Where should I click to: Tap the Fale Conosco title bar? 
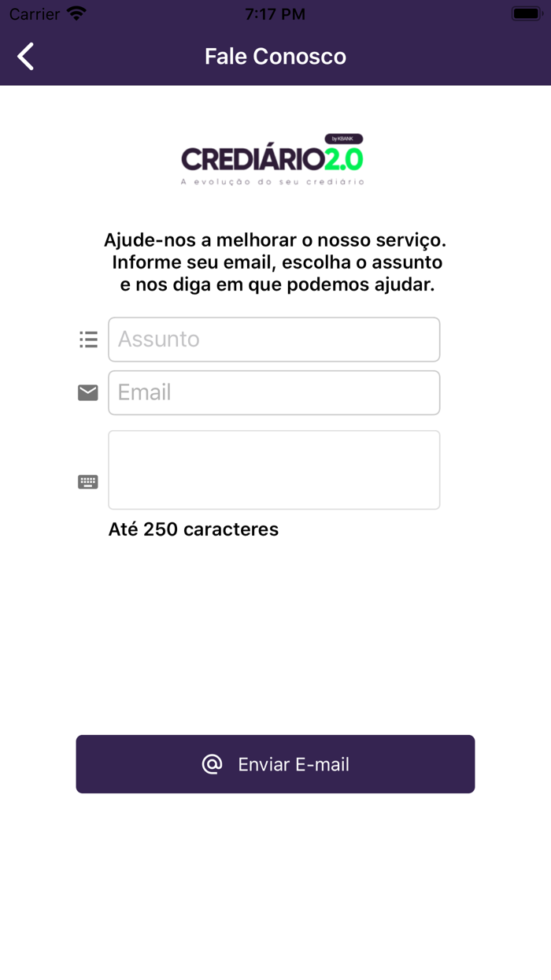coord(275,56)
